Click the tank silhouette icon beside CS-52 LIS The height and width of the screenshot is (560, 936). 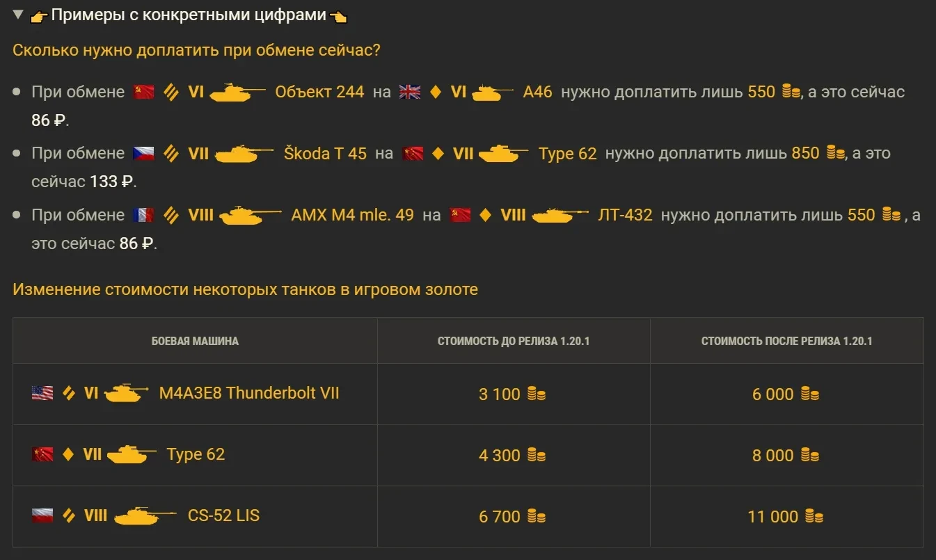[x=145, y=516]
